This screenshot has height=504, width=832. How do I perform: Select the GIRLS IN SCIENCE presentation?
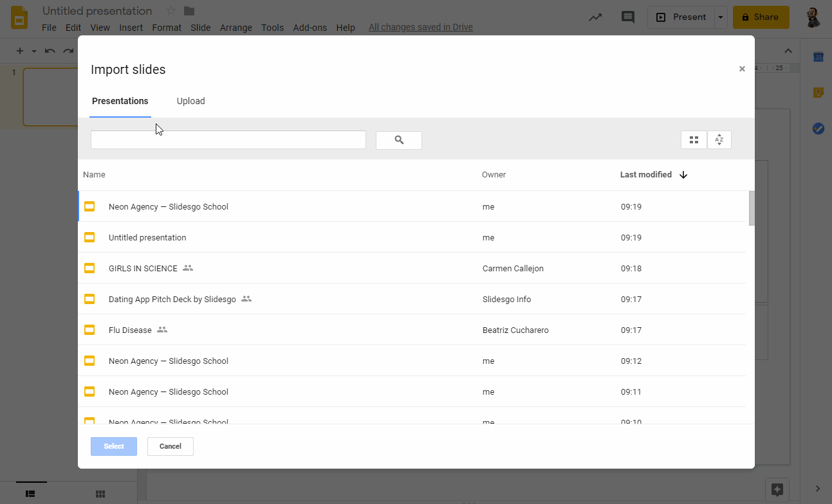[143, 269]
